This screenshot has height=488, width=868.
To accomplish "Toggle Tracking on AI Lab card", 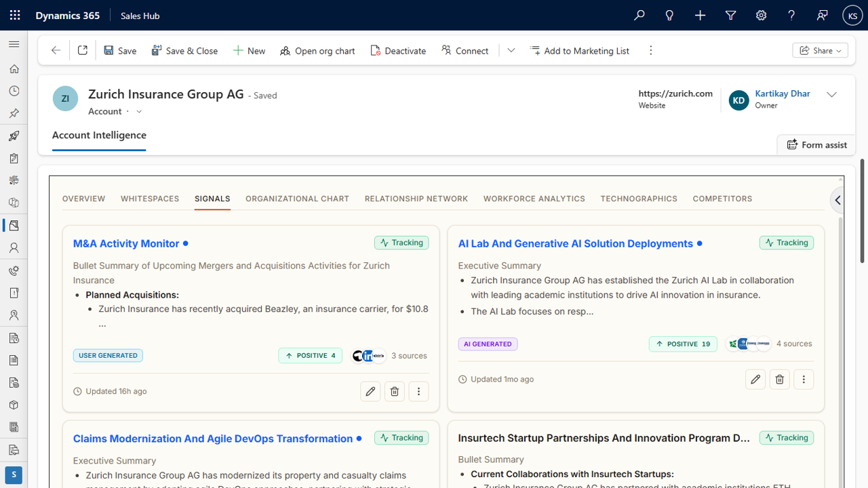I will coord(787,243).
